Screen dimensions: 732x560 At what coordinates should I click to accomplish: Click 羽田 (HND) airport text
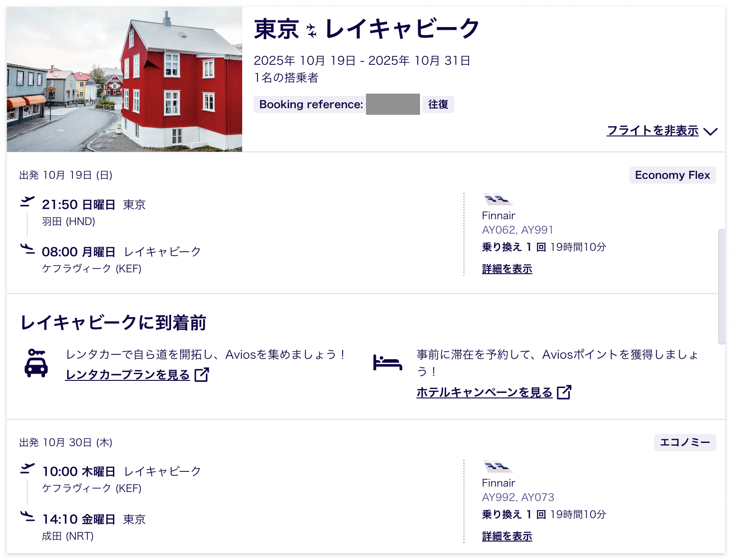coord(68,221)
